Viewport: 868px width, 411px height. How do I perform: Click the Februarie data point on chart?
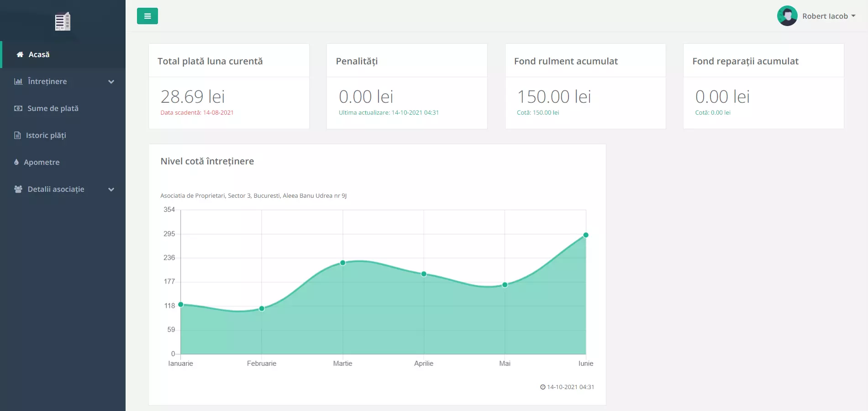click(x=262, y=309)
